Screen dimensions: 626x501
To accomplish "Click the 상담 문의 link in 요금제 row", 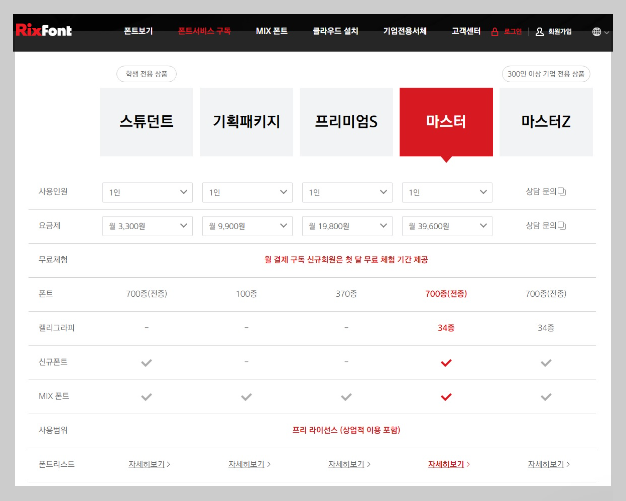I will [546, 226].
